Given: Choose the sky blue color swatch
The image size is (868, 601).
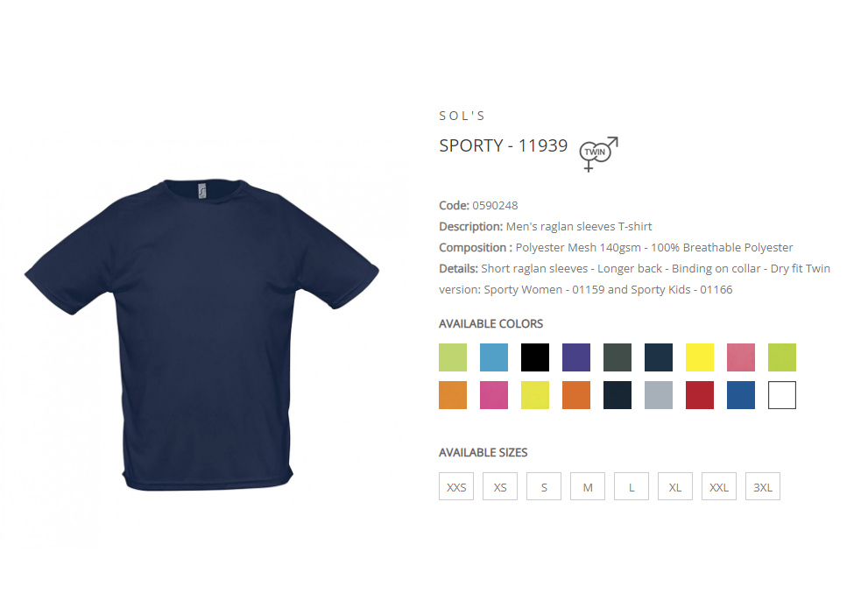Looking at the screenshot, I should coord(494,357).
